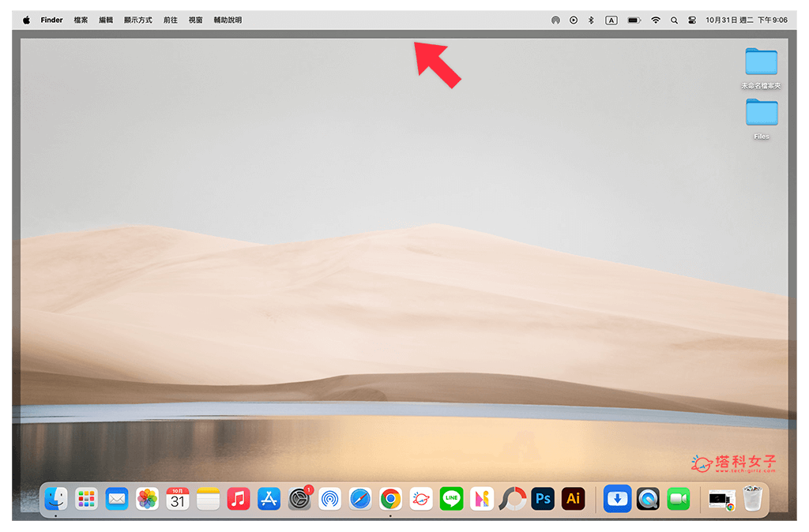Open the 檔案 menu
Screen dimensions: 809x532
[x=81, y=21]
